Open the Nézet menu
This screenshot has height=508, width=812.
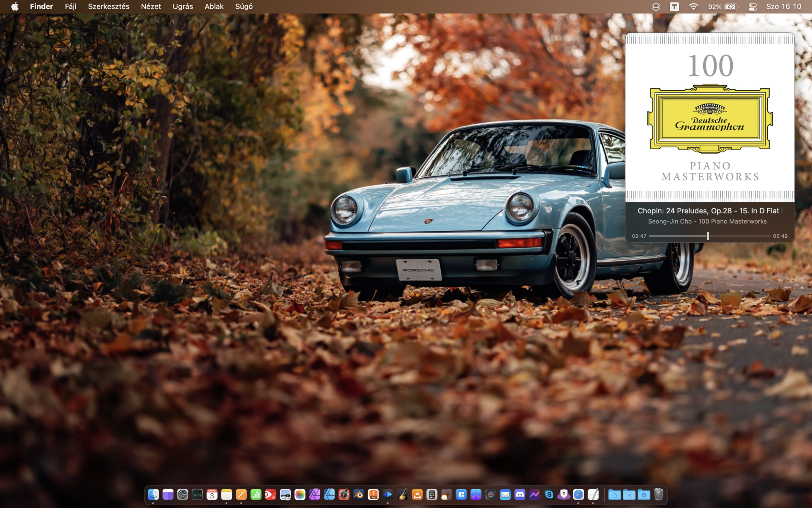[151, 7]
